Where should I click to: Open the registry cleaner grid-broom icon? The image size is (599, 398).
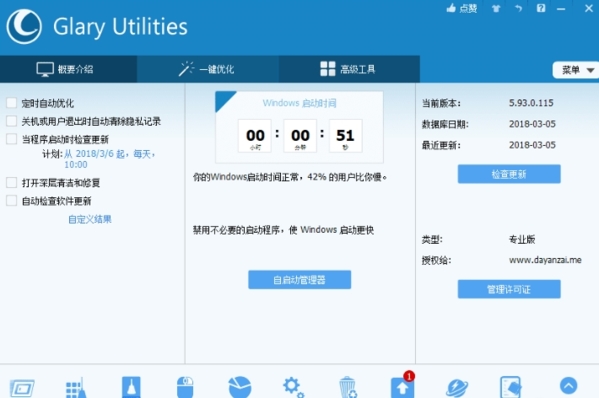76,388
